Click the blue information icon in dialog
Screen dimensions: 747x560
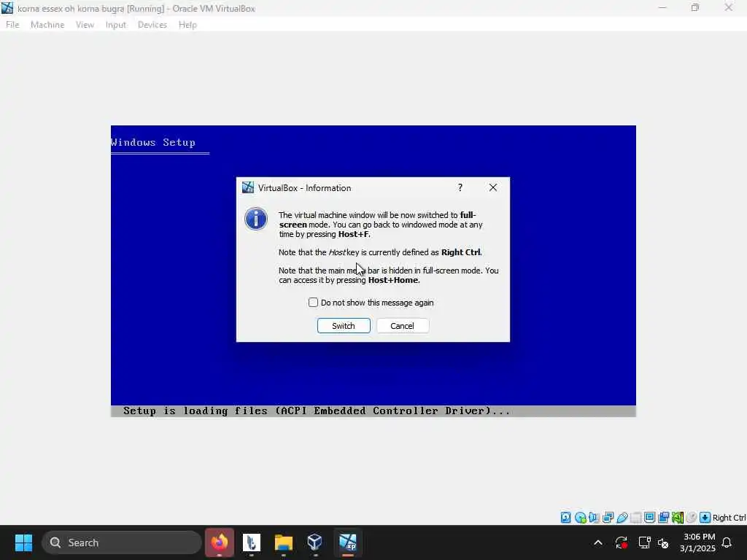point(256,219)
